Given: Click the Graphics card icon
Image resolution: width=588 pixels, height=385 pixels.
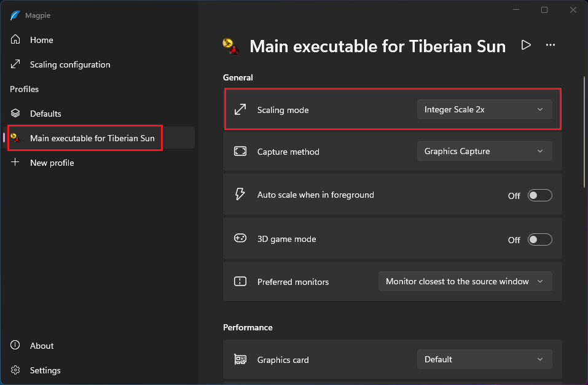Looking at the screenshot, I should pos(240,360).
